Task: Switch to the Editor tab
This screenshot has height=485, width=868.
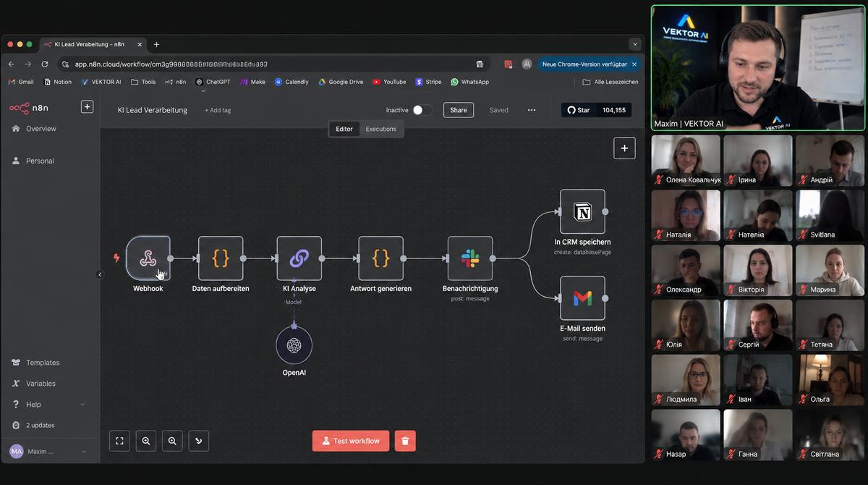Action: [344, 129]
